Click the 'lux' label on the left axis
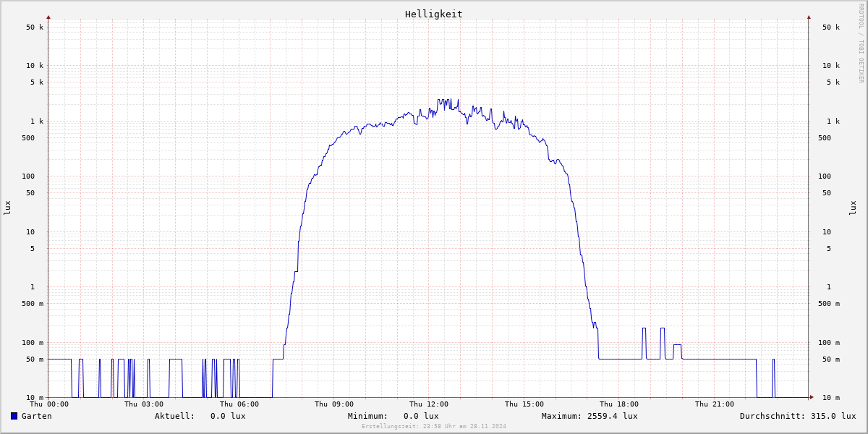Image resolution: width=868 pixels, height=434 pixels. coord(7,208)
